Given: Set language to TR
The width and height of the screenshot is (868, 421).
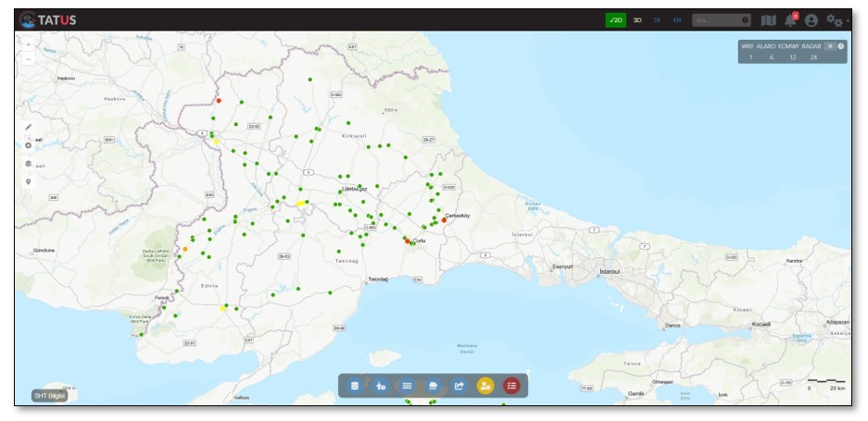Looking at the screenshot, I should click(657, 19).
